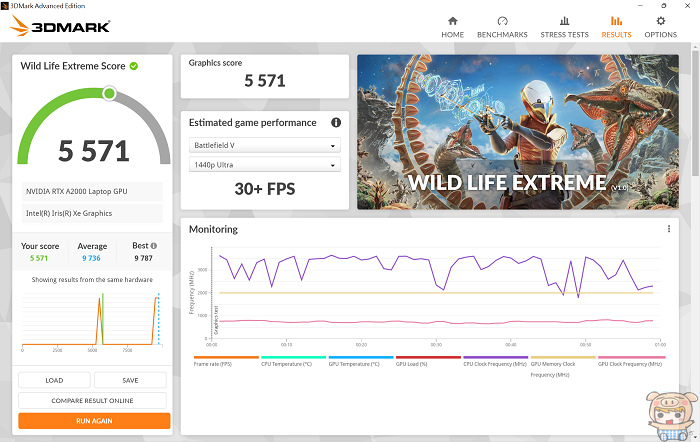Screen dimensions: 700x442
Task: Click Compare Result Online button
Action: [x=94, y=400]
